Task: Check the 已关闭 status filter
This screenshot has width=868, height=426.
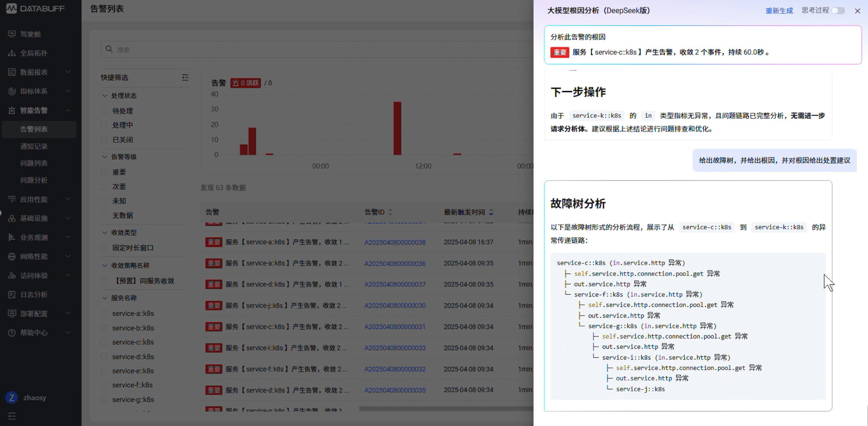Action: point(104,140)
